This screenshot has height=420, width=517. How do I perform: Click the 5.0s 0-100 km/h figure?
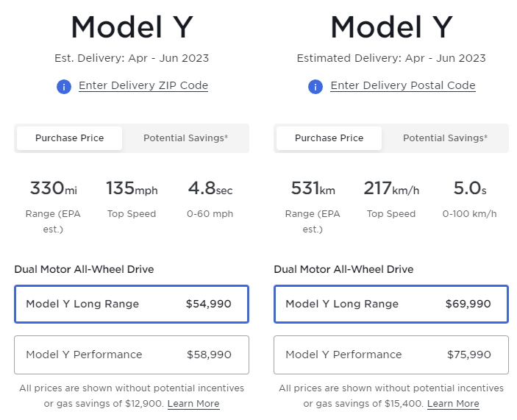pos(469,189)
